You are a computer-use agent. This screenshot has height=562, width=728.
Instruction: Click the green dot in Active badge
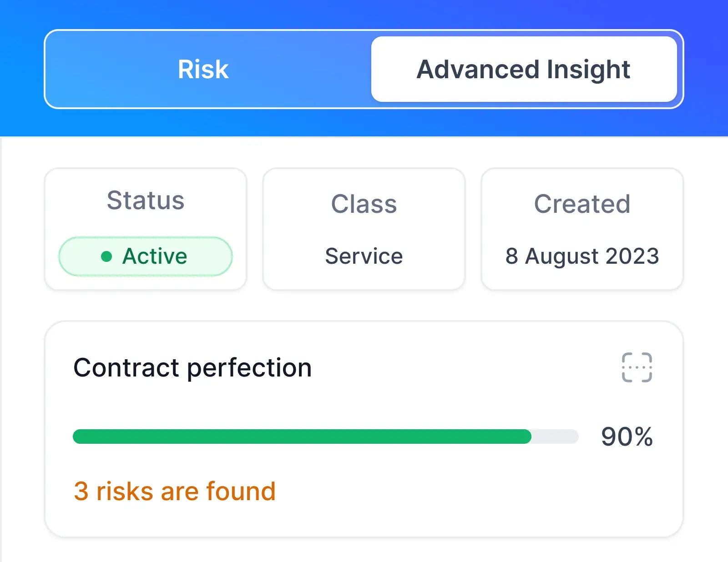[x=106, y=256]
